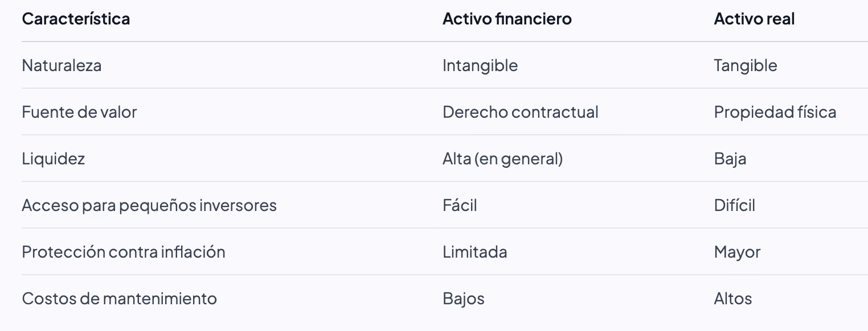Select the Fuente de valor cell
Image resolution: width=868 pixels, height=331 pixels.
tap(79, 112)
